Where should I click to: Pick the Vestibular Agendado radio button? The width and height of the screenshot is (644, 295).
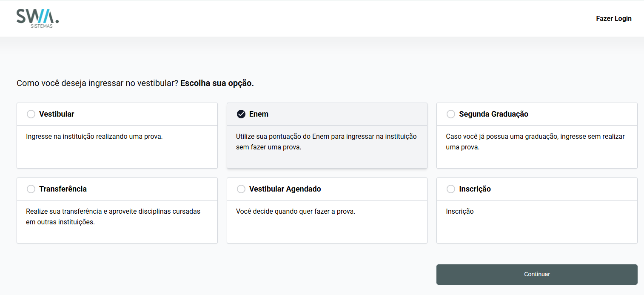(241, 189)
